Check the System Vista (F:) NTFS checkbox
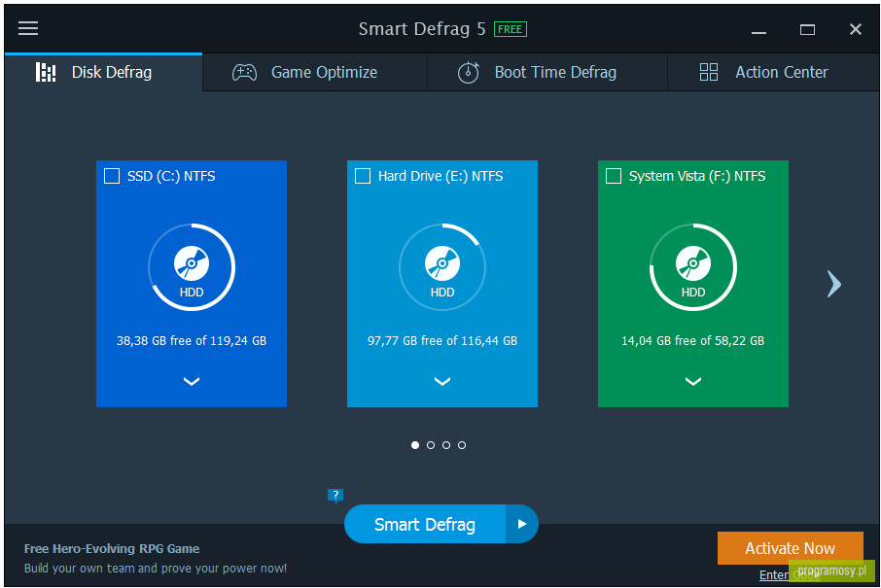 (614, 176)
